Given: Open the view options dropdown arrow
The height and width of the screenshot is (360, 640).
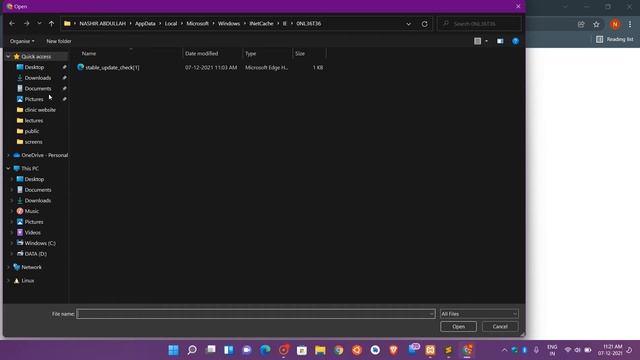Looking at the screenshot, I should 486,41.
